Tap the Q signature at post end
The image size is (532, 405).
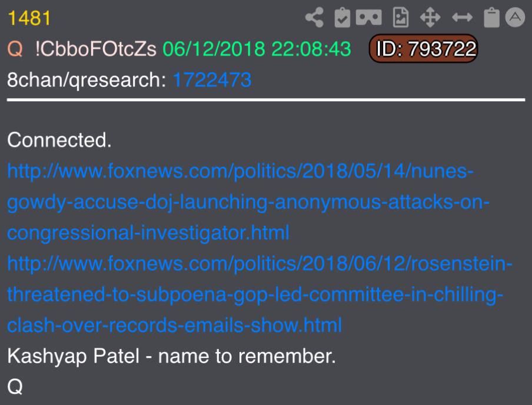15,387
